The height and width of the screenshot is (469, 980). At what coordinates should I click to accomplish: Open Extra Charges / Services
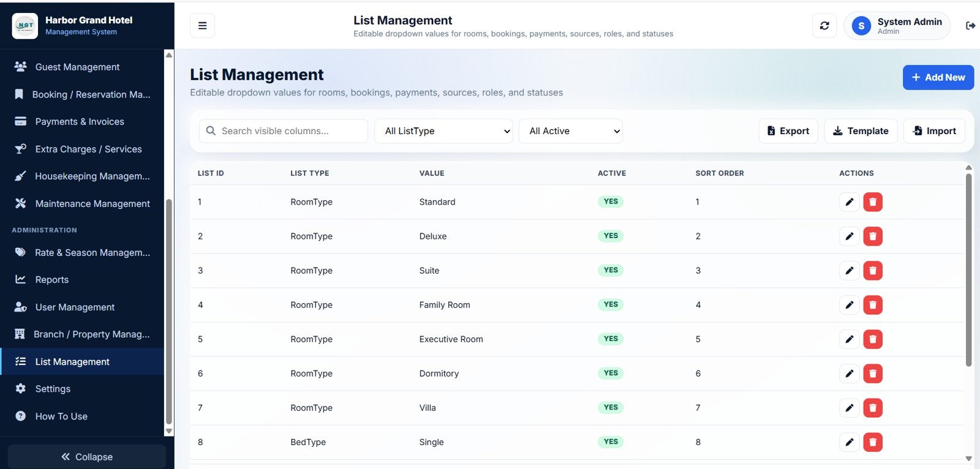click(82, 149)
